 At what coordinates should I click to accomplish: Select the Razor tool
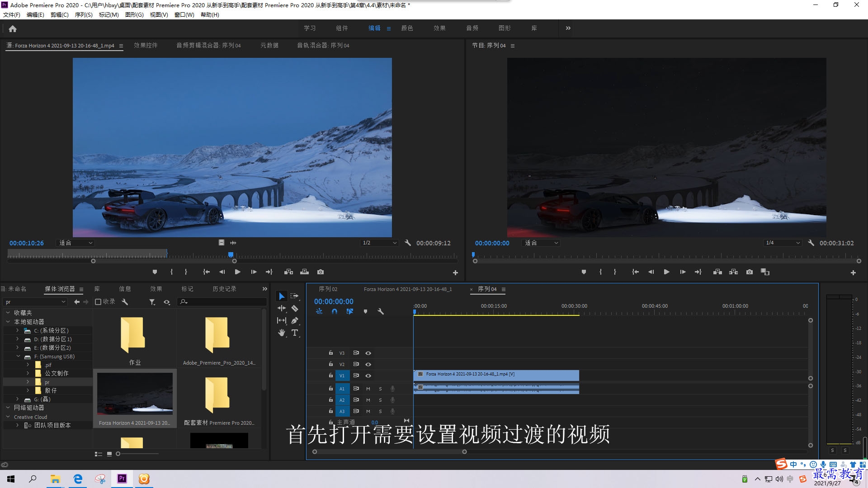pos(295,308)
